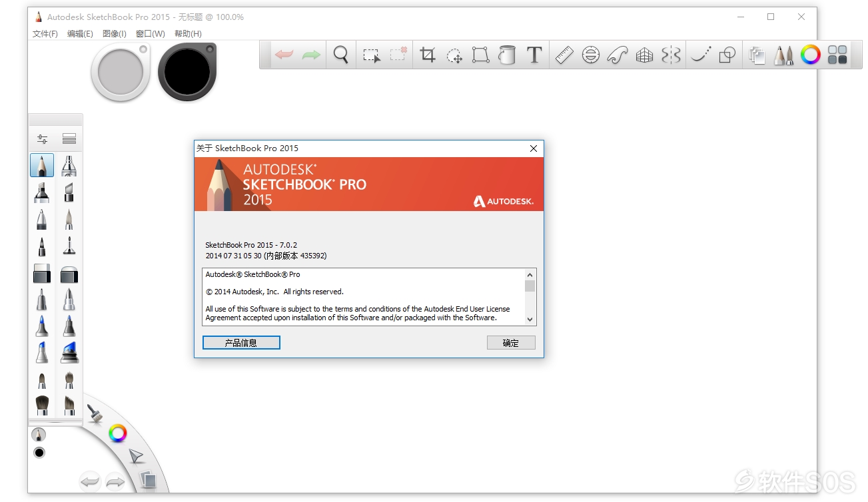Screen dimensions: 868x502
Task: Click the brush palette title bar
Action: pyautogui.click(x=55, y=120)
